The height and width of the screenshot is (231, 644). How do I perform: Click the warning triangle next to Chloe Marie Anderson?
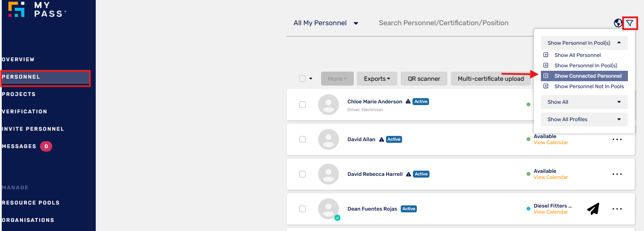[408, 102]
